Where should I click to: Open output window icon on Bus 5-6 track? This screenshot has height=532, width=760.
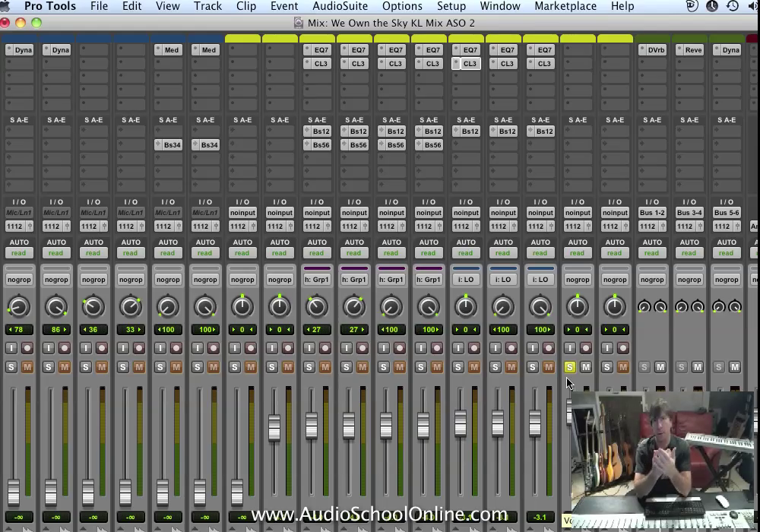(x=738, y=226)
